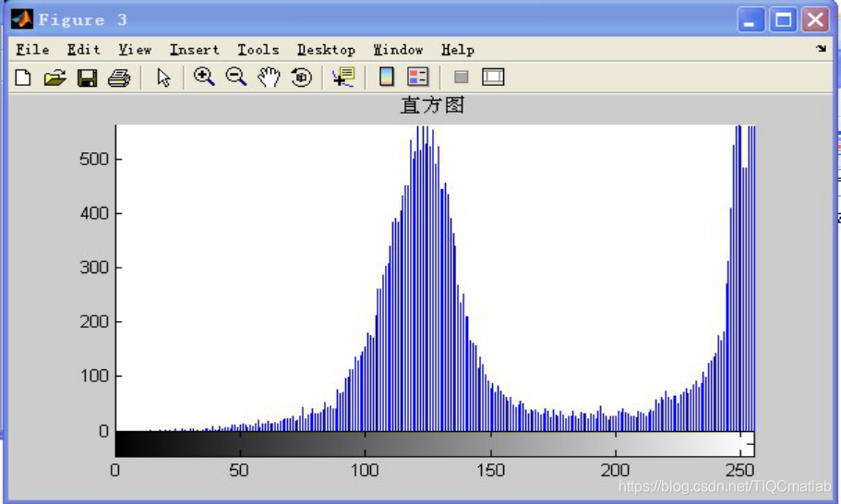The image size is (841, 504).
Task: Activate the Zoom In magnifier tool
Action: pos(204,78)
